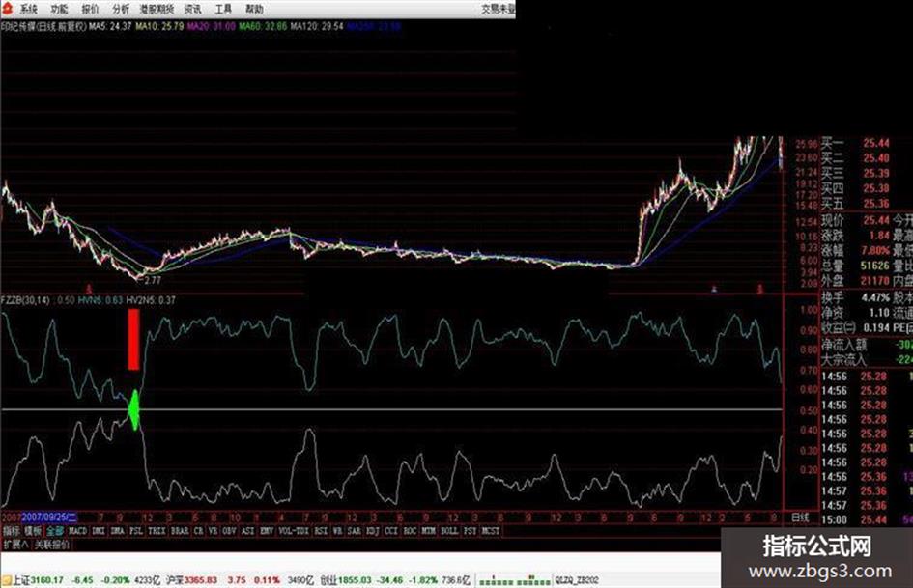
Task: Click the 日线 period label
Action: click(x=800, y=517)
